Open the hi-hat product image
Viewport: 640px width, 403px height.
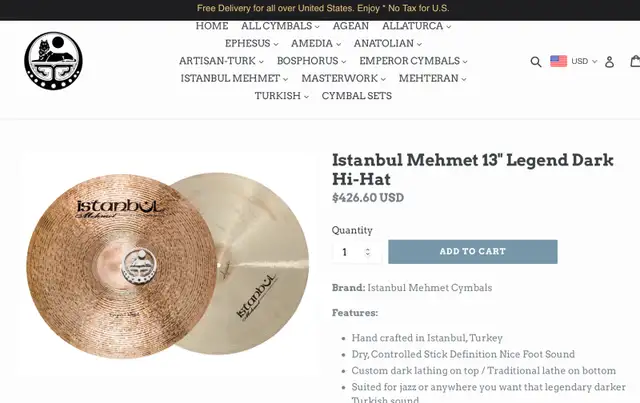coord(167,265)
